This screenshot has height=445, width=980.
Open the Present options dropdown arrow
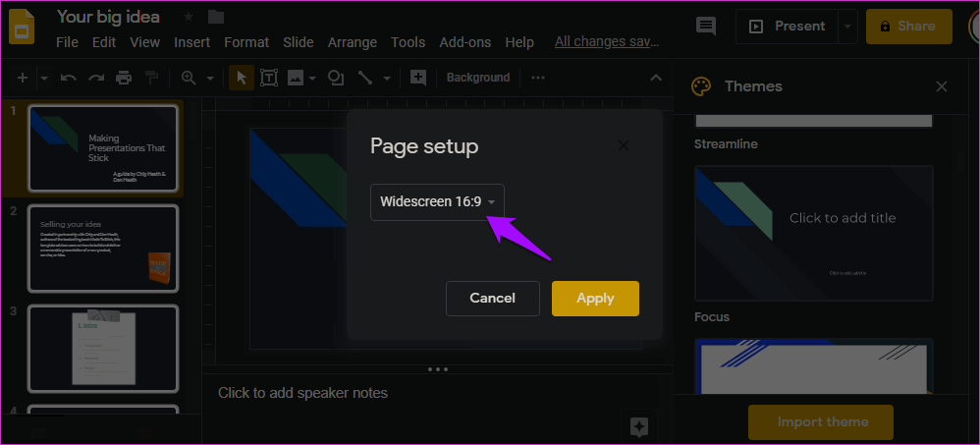point(847,27)
